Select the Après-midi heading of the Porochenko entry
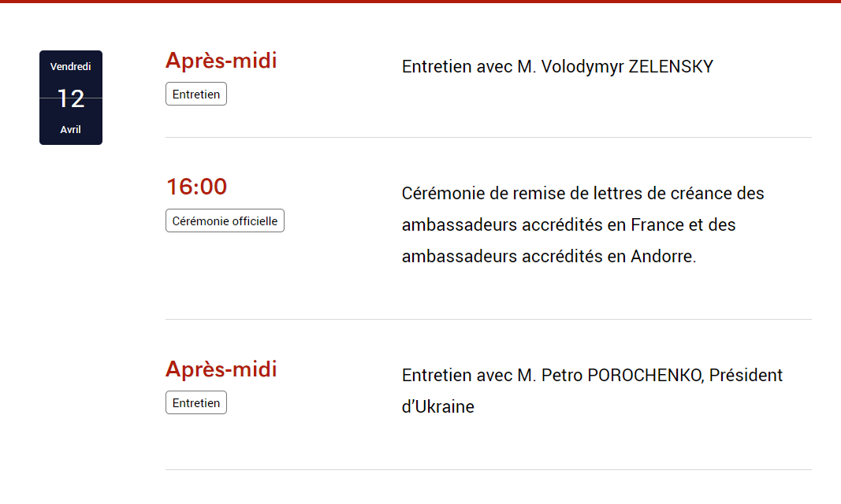841x504 pixels. click(221, 369)
